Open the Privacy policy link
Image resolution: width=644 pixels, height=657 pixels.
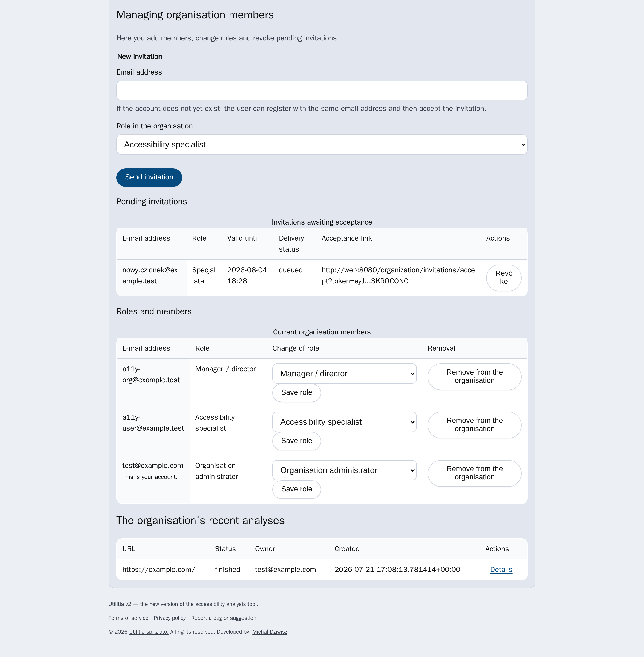[x=170, y=618]
